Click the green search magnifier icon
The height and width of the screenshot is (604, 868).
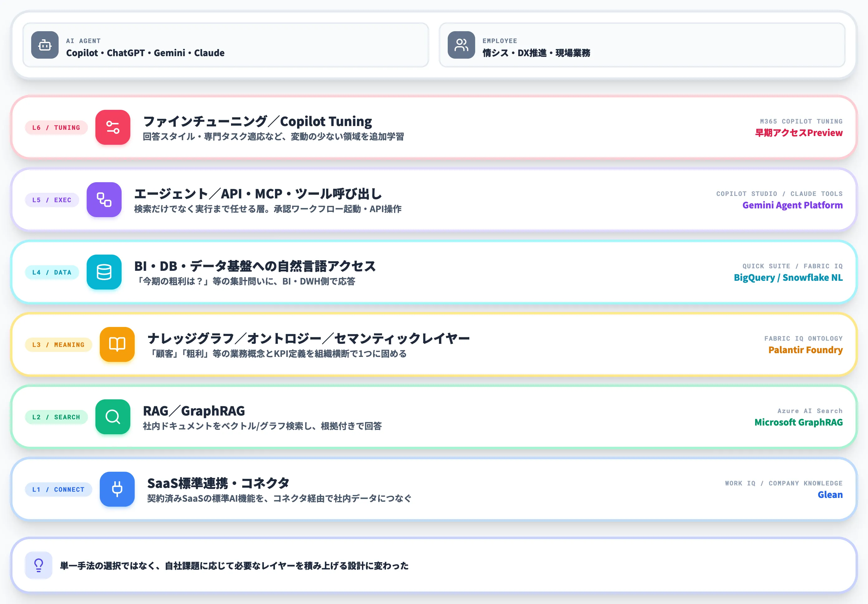[113, 417]
